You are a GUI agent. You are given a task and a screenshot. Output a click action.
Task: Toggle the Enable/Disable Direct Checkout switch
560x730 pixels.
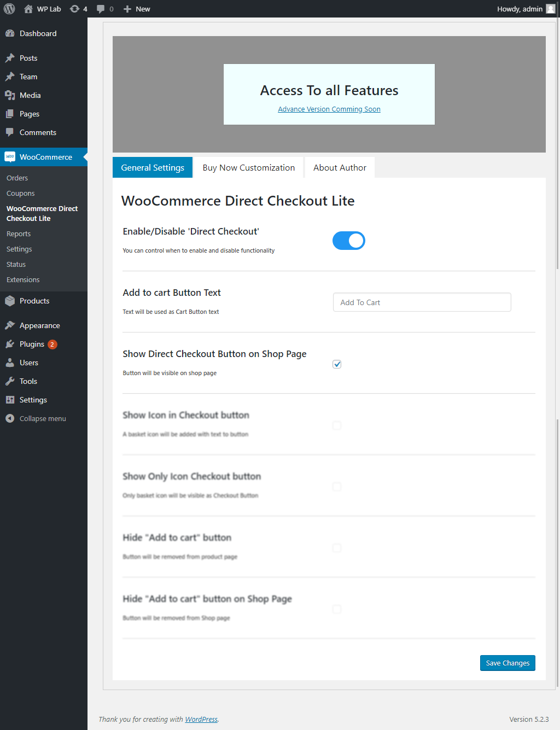(349, 241)
